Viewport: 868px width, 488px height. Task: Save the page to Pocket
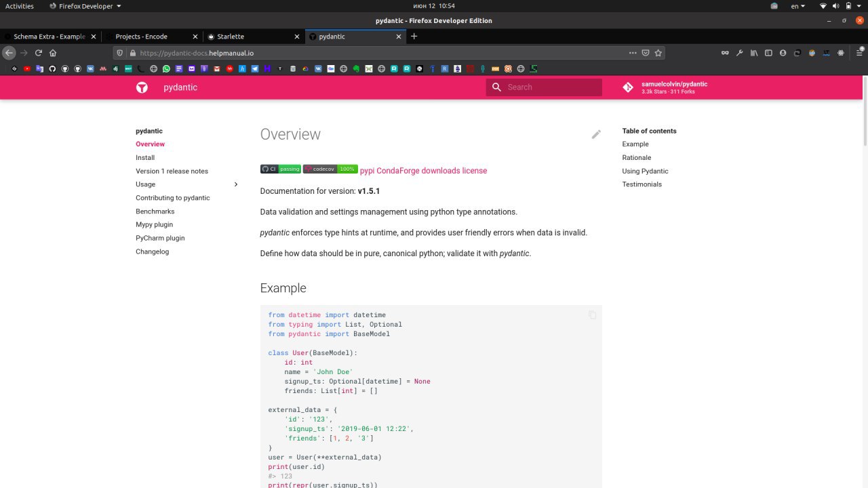646,53
